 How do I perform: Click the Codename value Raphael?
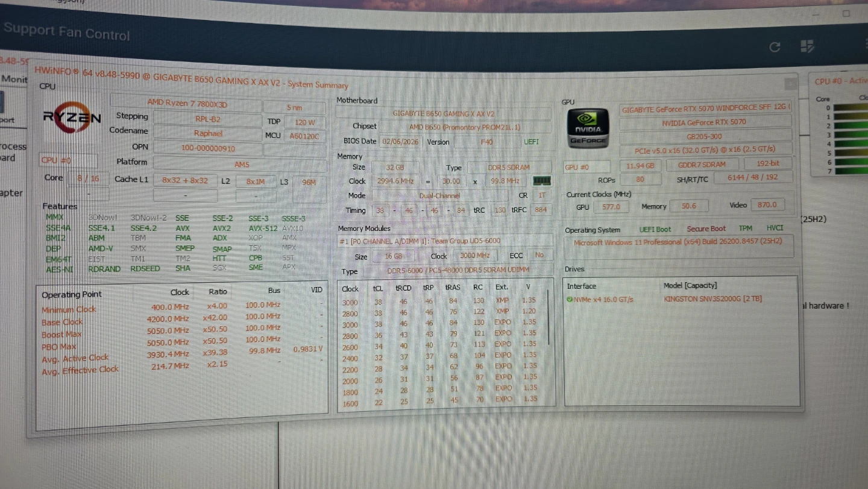tap(207, 133)
